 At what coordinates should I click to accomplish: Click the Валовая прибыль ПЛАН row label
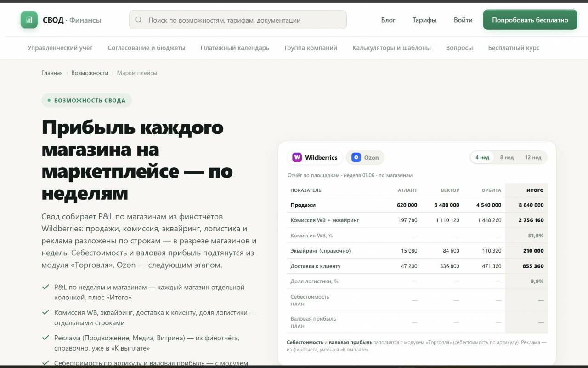(x=313, y=322)
